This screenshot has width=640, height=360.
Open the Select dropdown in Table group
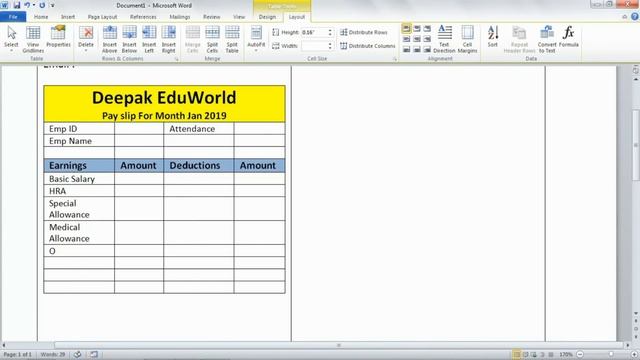11,39
